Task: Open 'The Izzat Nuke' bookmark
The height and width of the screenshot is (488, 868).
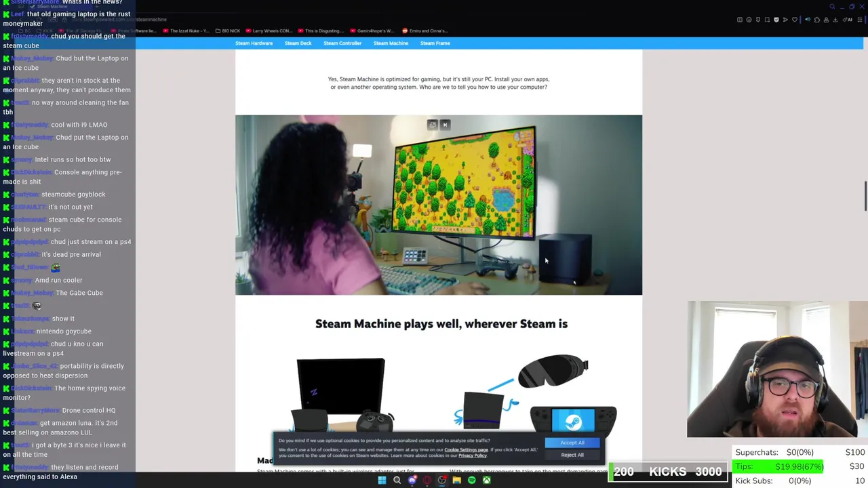Action: (185, 30)
